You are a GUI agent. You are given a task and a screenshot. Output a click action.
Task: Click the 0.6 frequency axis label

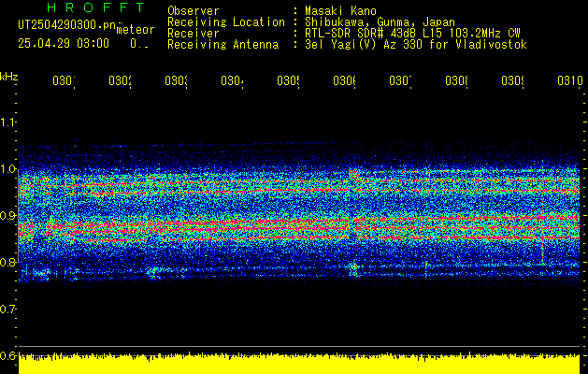[x=7, y=355]
